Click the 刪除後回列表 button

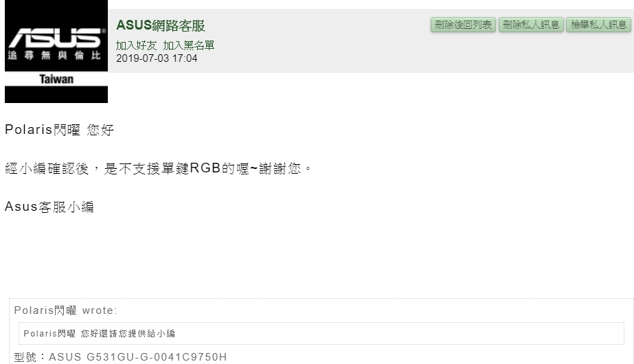point(463,25)
